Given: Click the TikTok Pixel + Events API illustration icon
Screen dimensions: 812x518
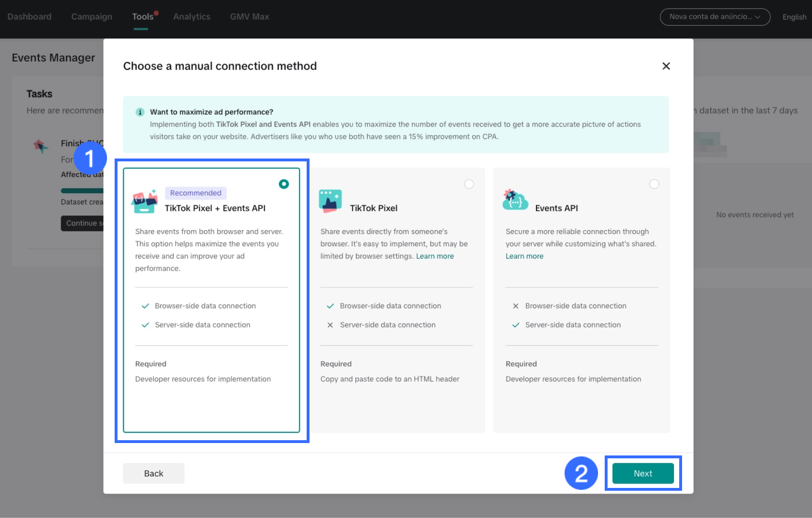Looking at the screenshot, I should (x=144, y=201).
